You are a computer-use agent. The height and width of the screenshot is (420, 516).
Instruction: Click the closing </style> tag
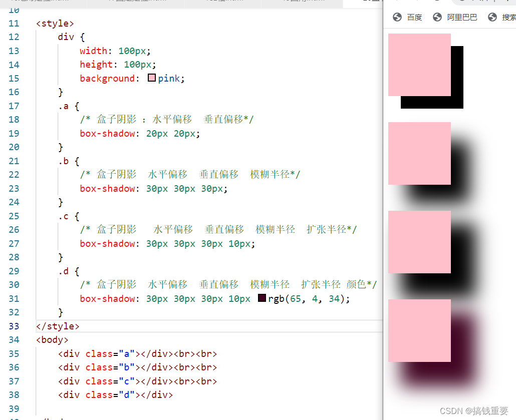pos(58,326)
